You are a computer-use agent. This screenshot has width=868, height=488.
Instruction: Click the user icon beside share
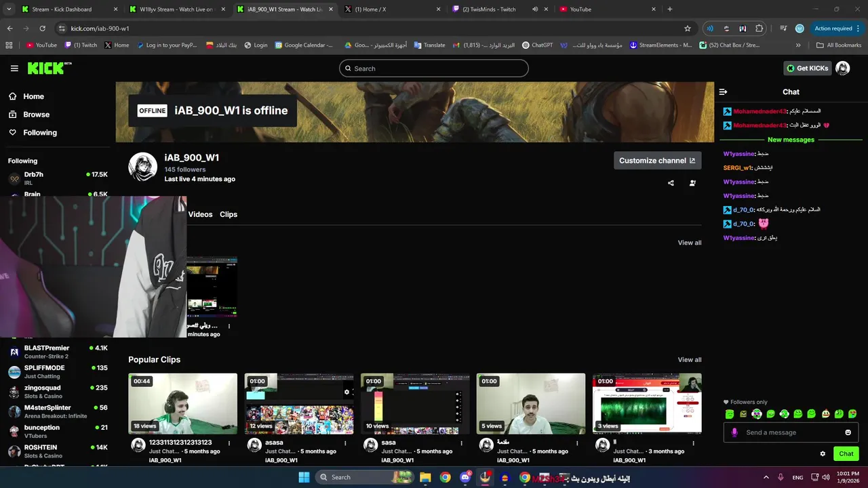click(x=692, y=183)
